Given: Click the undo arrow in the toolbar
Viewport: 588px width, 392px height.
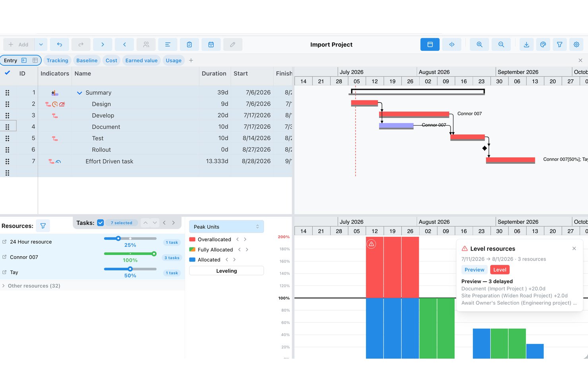Looking at the screenshot, I should pyautogui.click(x=60, y=44).
